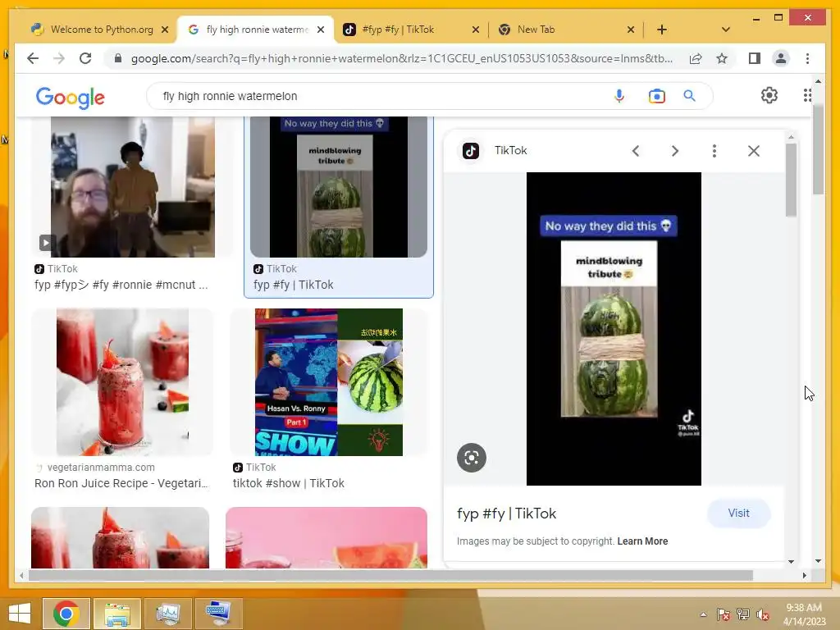Screen dimensions: 840x630
Task: Open new browser tab
Action: 662,30
